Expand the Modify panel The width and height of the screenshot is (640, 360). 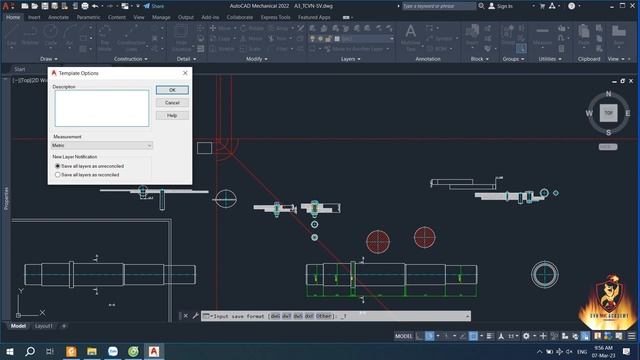[257, 59]
